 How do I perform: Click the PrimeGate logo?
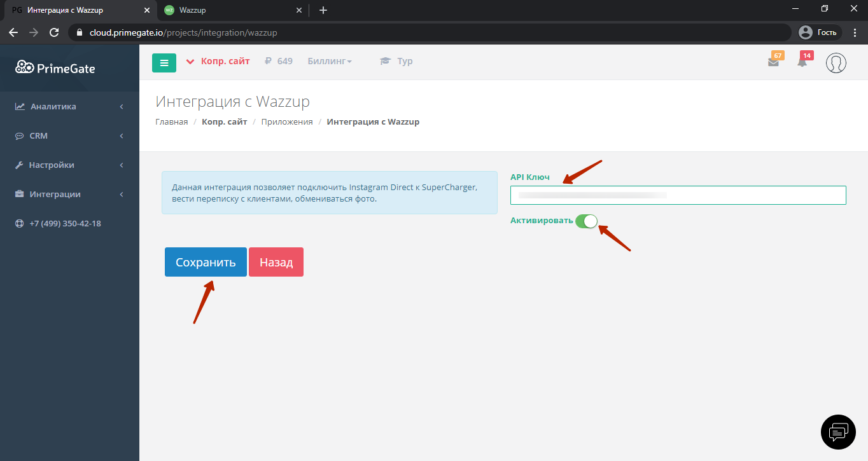55,67
